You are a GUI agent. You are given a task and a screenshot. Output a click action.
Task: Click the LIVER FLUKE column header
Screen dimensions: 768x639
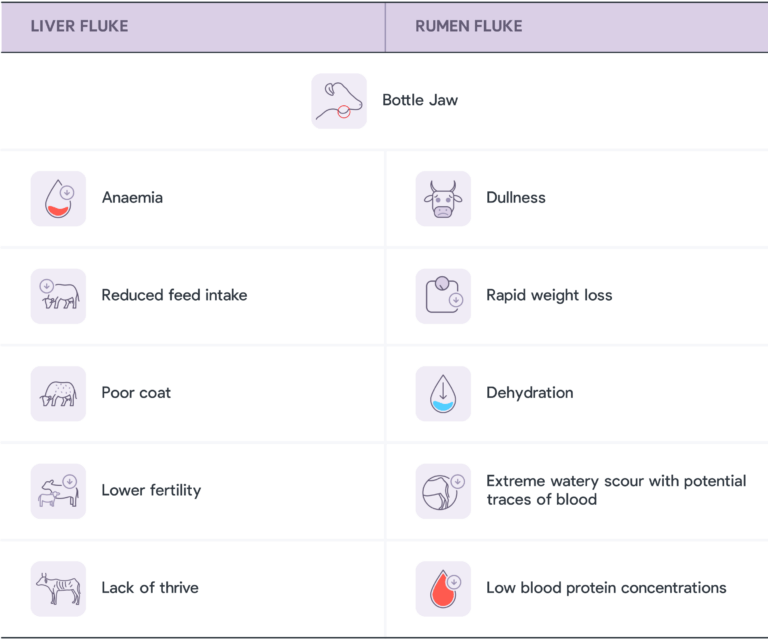[79, 26]
